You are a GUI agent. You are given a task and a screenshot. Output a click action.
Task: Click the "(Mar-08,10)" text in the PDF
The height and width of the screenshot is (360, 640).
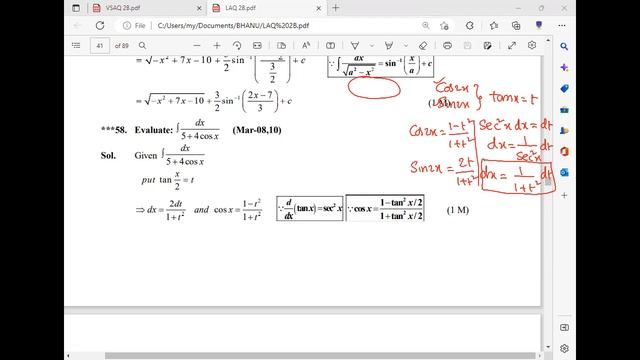coord(257,130)
